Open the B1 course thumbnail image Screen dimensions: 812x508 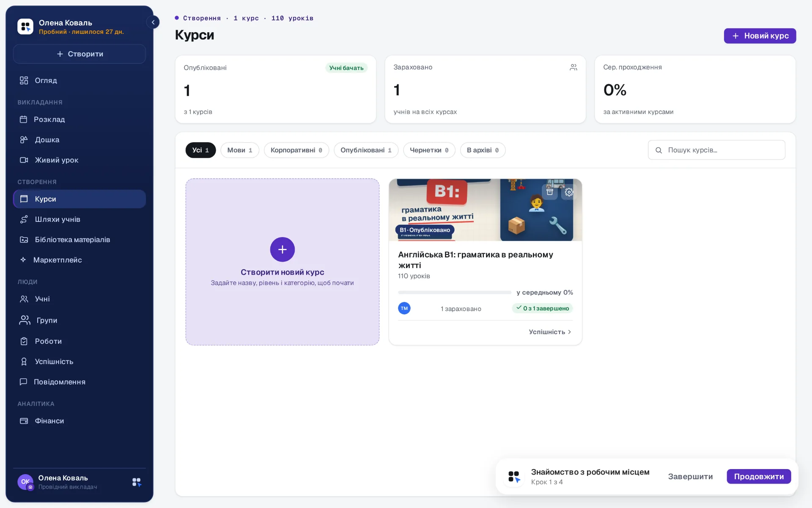click(486, 210)
